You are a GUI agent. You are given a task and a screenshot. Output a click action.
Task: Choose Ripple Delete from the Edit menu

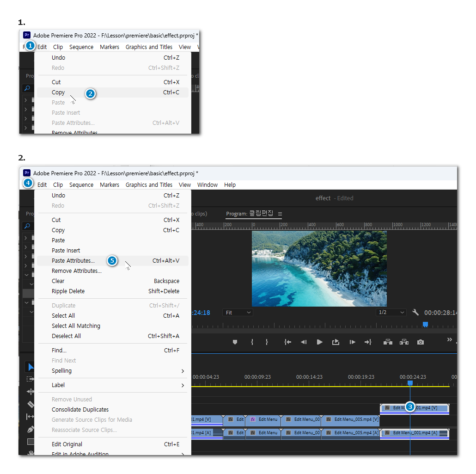point(68,291)
